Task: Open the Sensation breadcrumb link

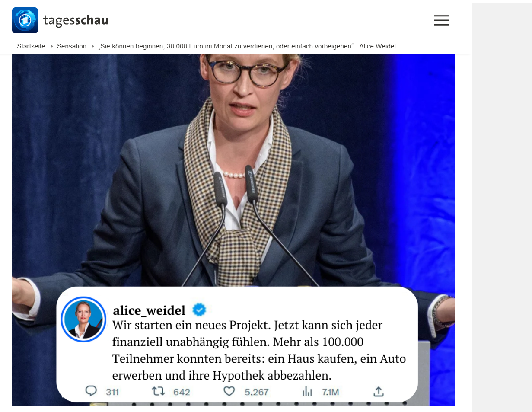Action: [x=72, y=46]
